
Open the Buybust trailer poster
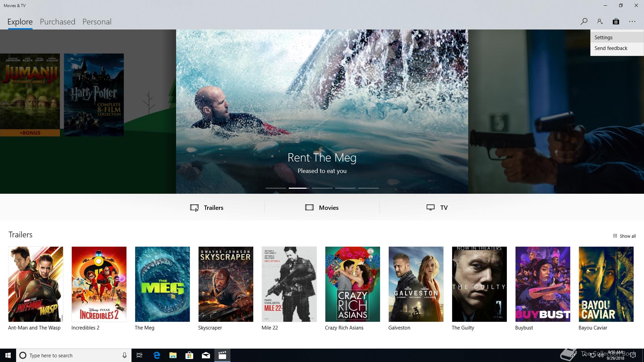(x=543, y=284)
